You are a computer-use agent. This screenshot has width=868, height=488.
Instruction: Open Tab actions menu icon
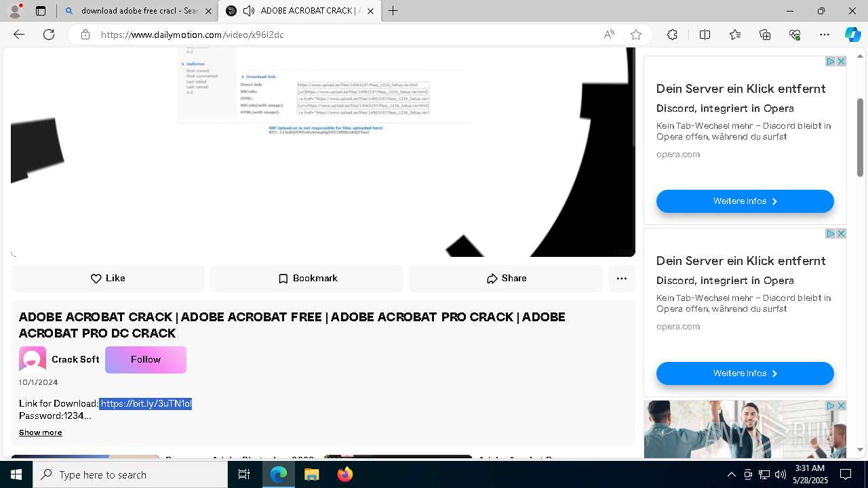(x=41, y=11)
